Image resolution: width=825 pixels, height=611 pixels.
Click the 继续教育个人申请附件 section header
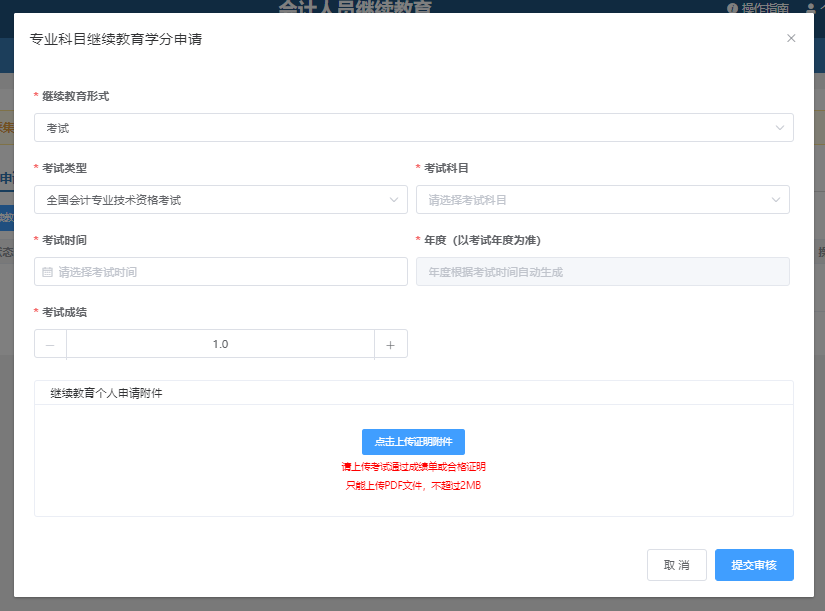107,393
